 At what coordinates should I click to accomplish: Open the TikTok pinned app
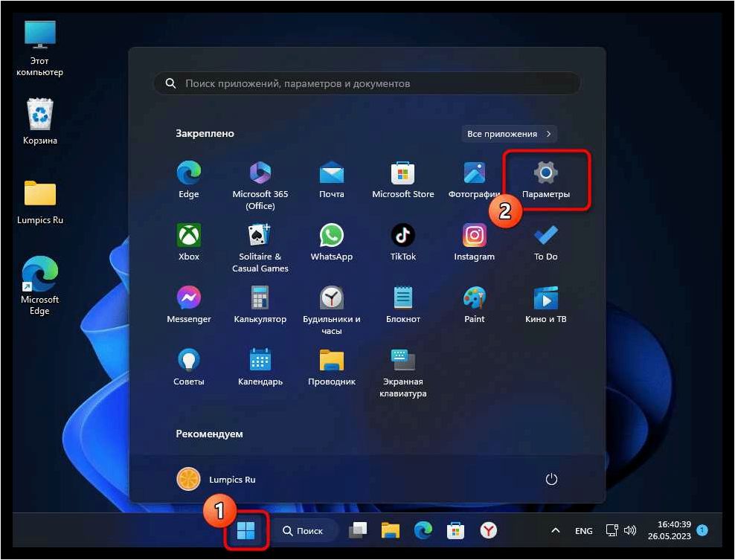coord(402,242)
